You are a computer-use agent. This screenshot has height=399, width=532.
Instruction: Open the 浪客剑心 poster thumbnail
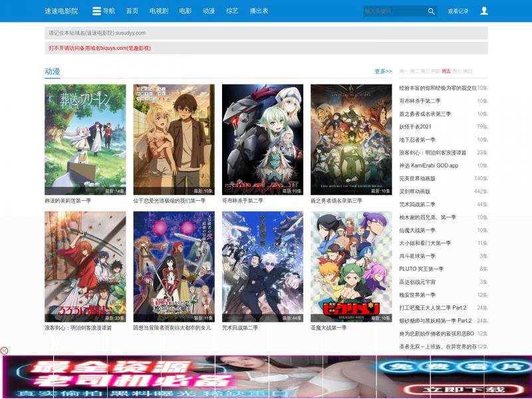[x=85, y=267]
